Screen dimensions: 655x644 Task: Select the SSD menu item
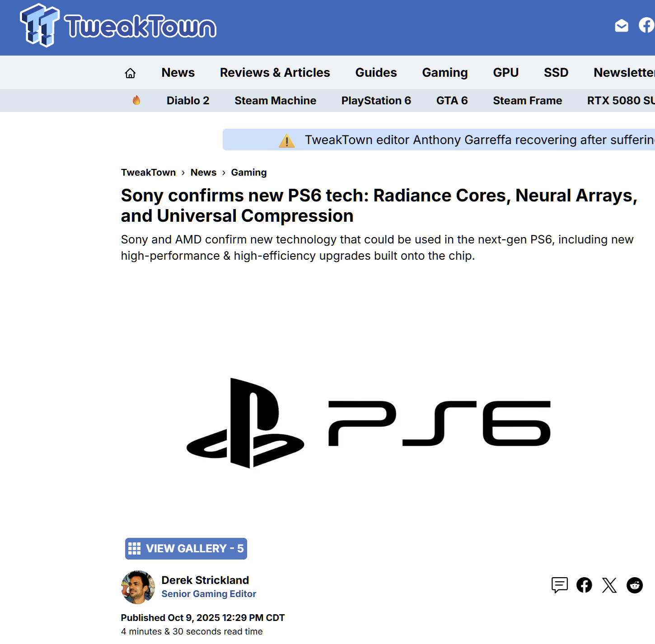pyautogui.click(x=556, y=73)
